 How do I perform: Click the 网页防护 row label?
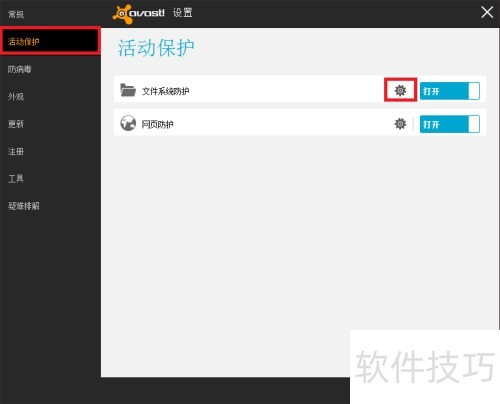coord(158,124)
